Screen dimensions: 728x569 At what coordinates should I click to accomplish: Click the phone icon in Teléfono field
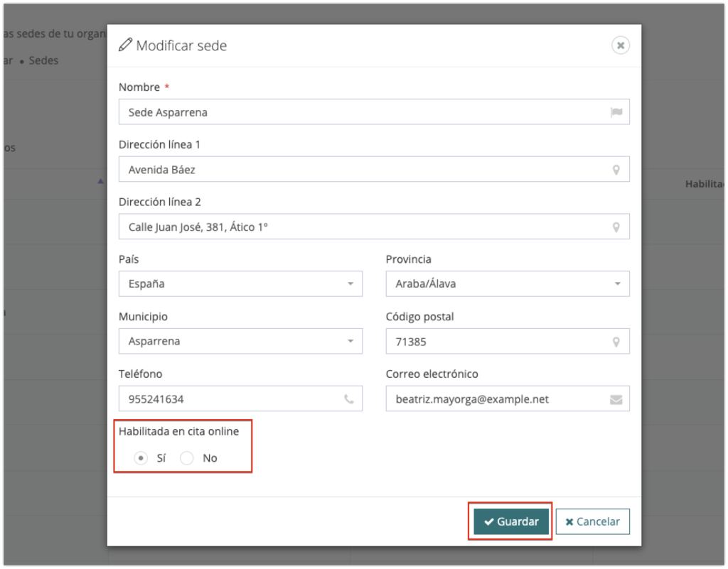coord(349,399)
